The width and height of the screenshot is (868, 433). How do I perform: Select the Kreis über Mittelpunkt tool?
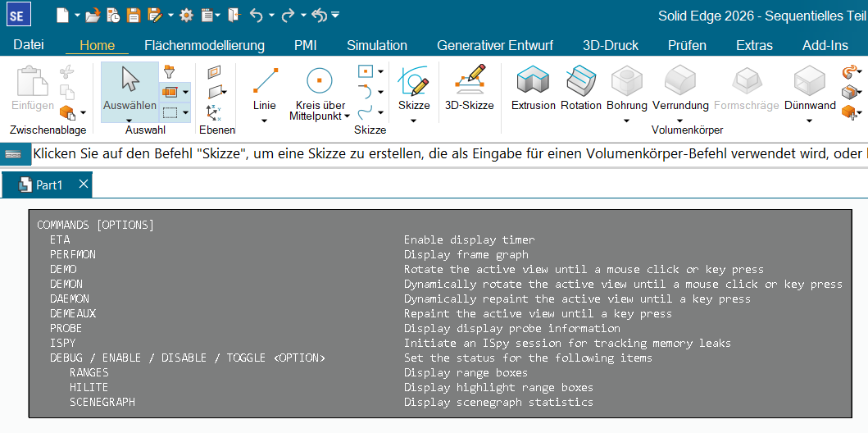click(x=320, y=93)
